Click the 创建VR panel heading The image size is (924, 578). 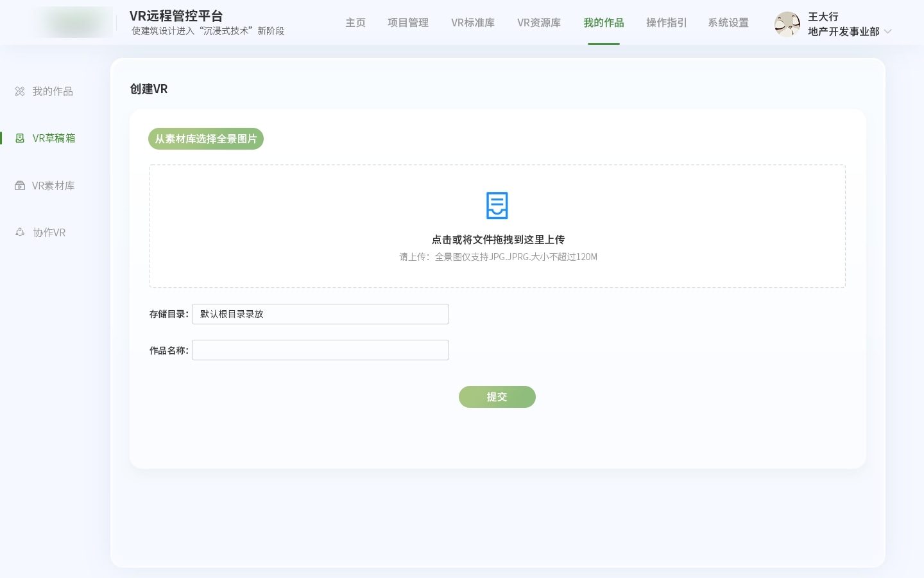pos(148,89)
